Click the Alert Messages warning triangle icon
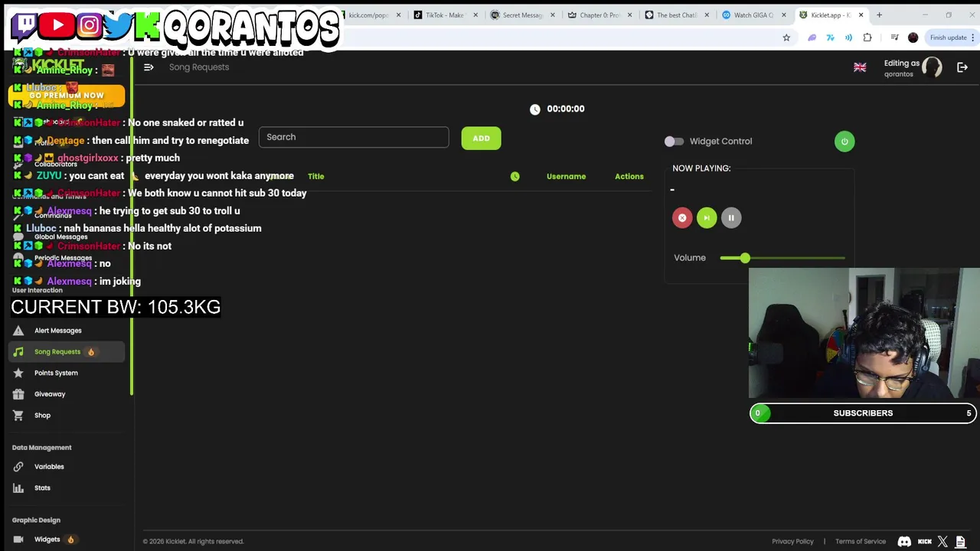 18,331
